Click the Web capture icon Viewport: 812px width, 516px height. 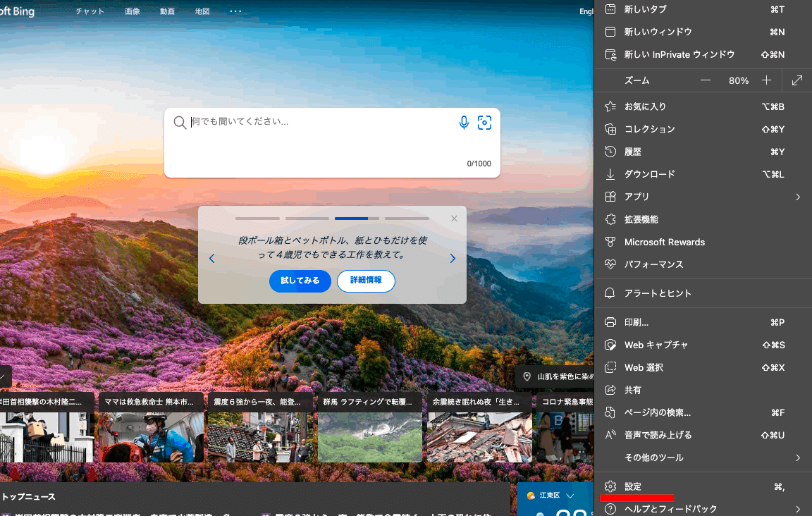point(610,345)
